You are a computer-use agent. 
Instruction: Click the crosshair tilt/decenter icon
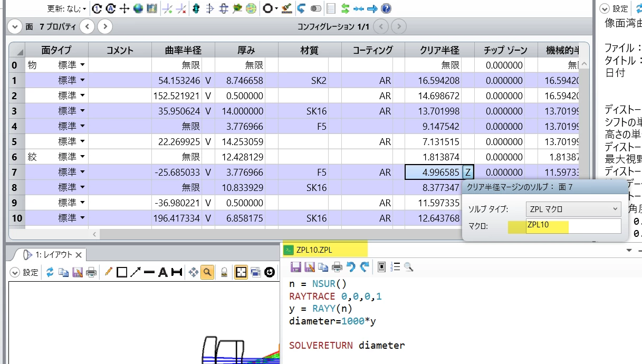tap(124, 8)
